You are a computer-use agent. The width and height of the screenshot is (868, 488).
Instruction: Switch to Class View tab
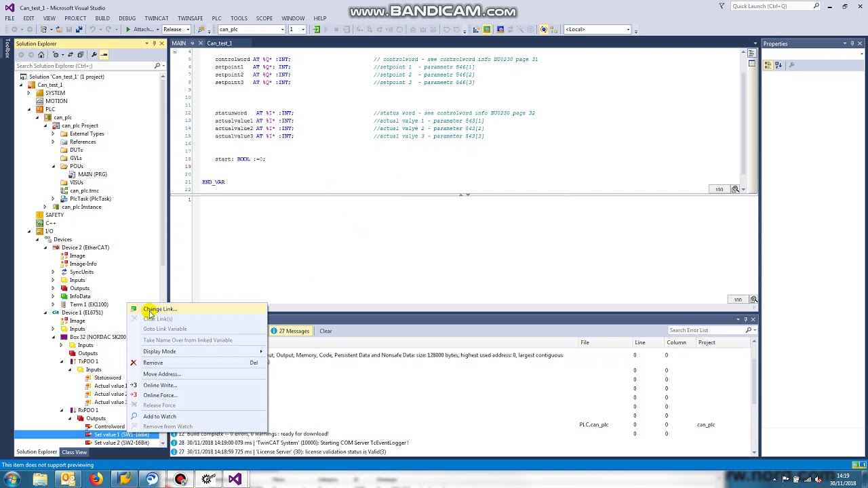click(x=74, y=452)
